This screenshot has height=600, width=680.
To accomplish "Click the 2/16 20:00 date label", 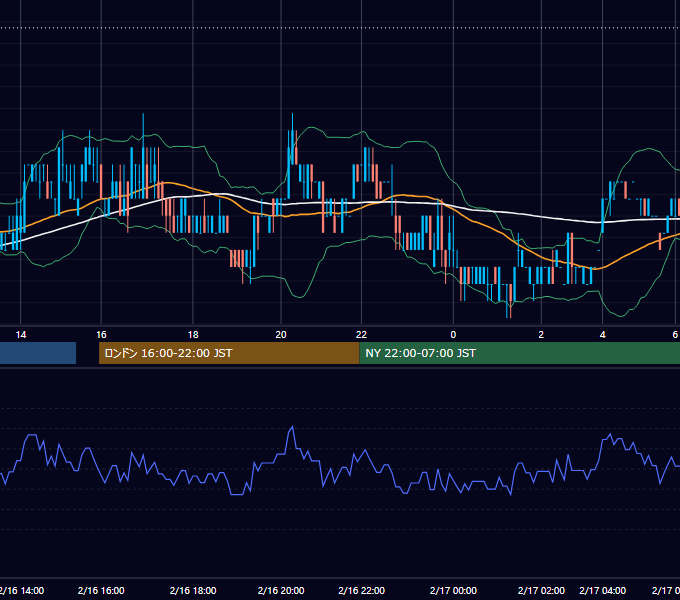I will (x=281, y=590).
